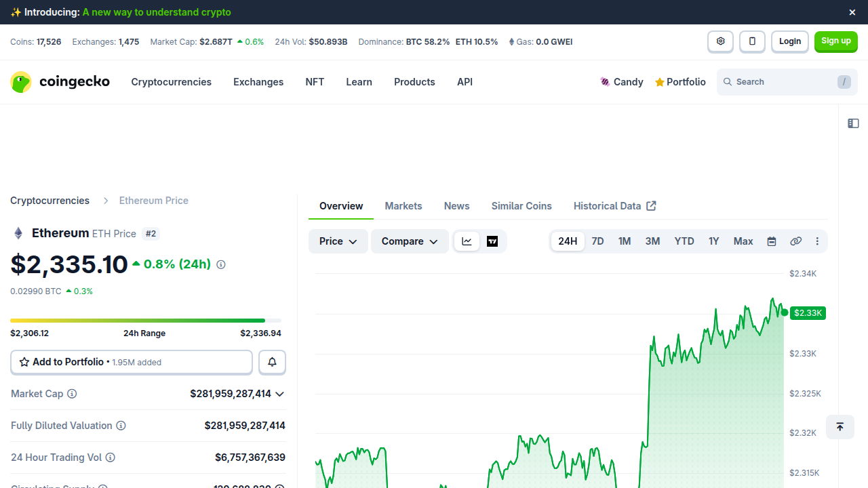Screen dimensions: 868x488
Task: Open the TradingView chart view
Action: (x=492, y=241)
